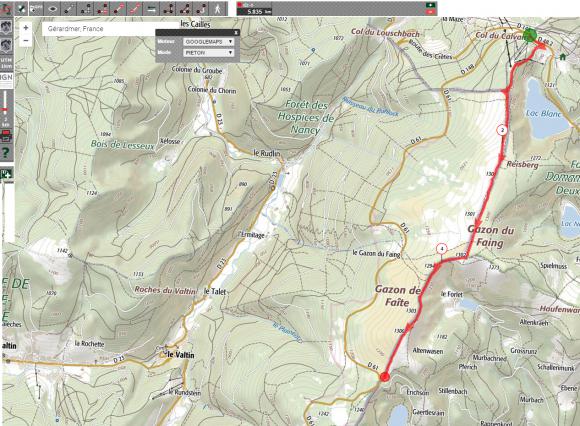The height and width of the screenshot is (426, 580).
Task: Click the green question mark help icon
Action: [6, 152]
